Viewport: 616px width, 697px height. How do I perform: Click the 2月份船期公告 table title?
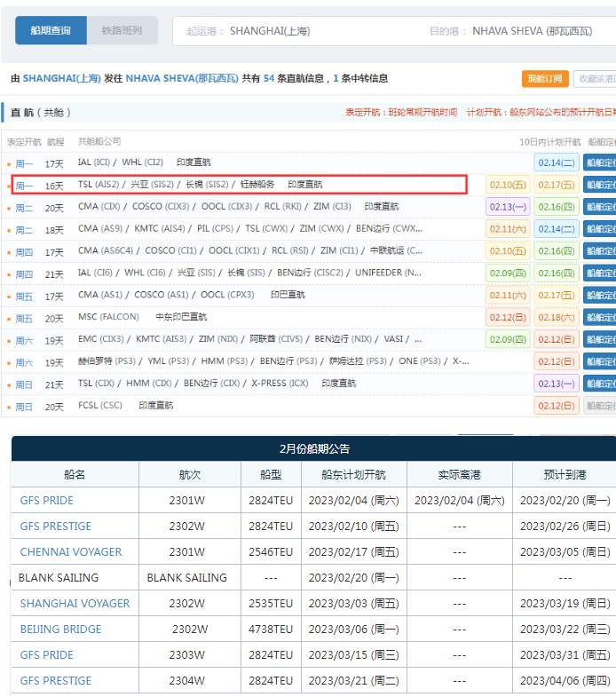(x=314, y=449)
